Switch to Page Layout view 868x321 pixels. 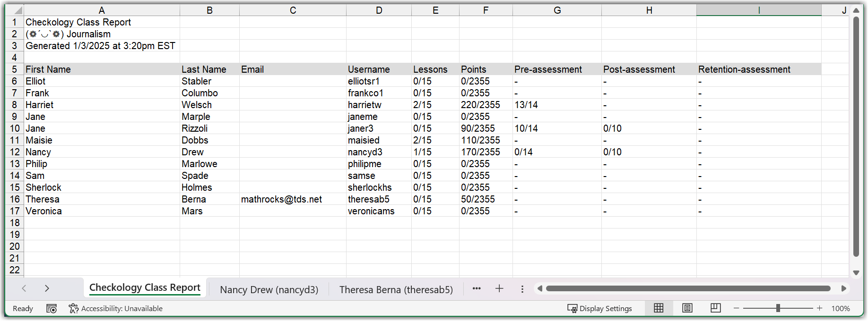(x=687, y=308)
